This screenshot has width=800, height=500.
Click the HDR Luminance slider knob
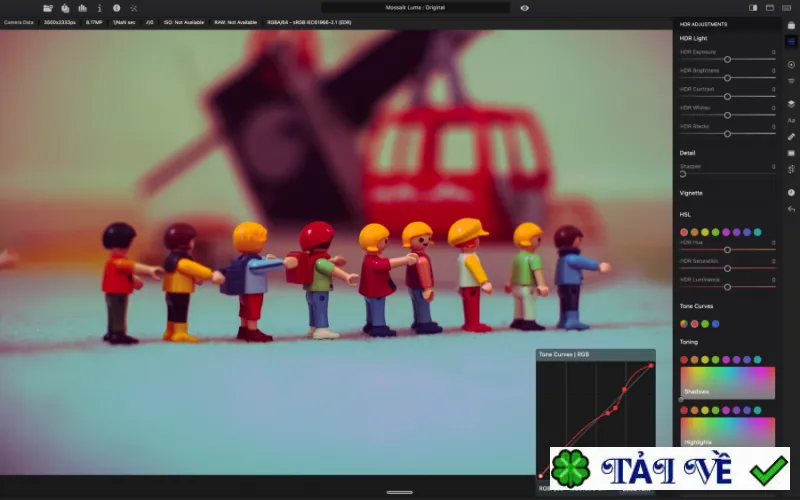[728, 287]
